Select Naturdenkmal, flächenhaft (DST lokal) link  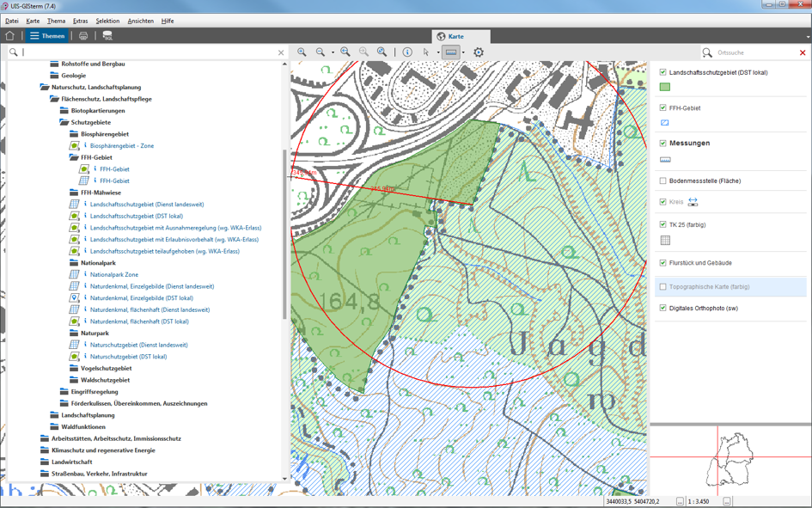[139, 321]
